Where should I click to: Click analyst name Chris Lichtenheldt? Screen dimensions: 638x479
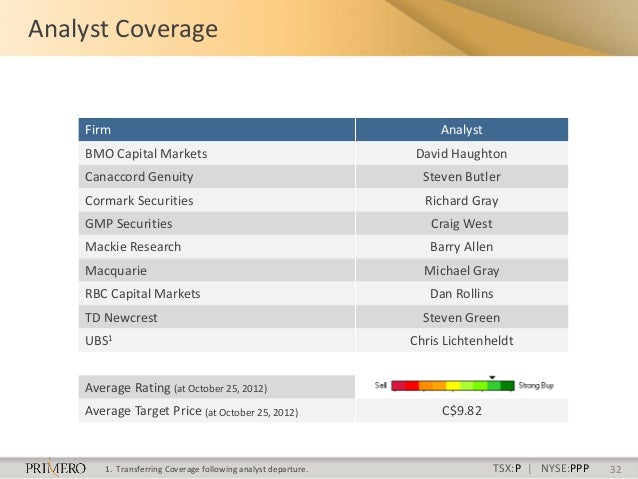461,340
